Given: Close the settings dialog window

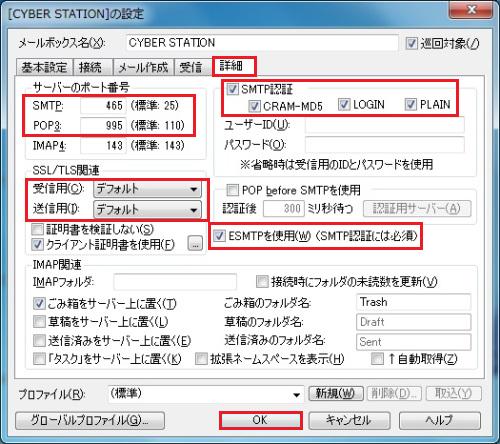Looking at the screenshot, I should point(471,9).
